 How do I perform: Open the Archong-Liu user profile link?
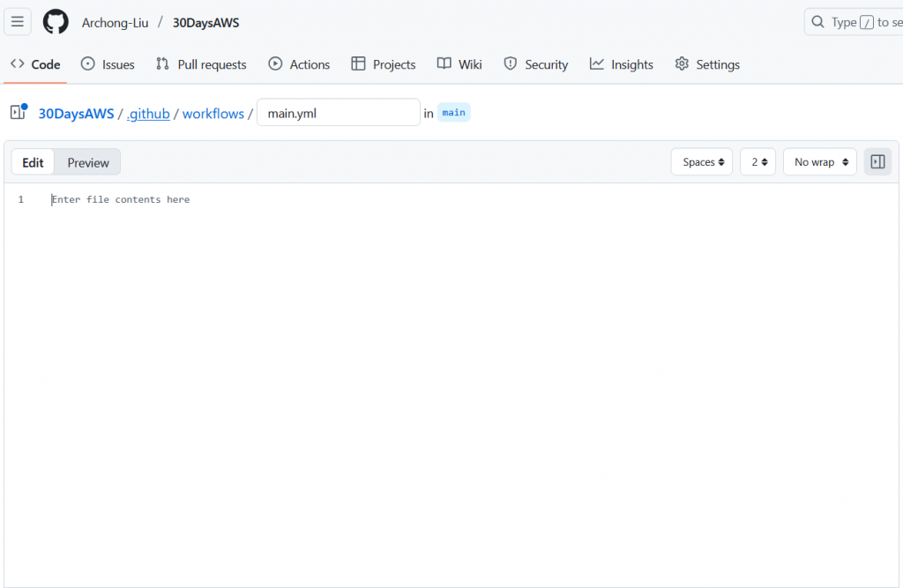(115, 22)
